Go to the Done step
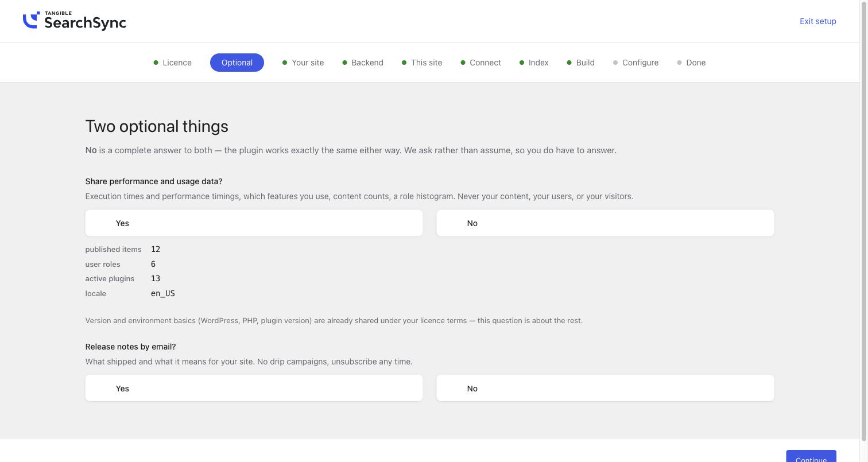This screenshot has width=868, height=462. click(x=691, y=63)
